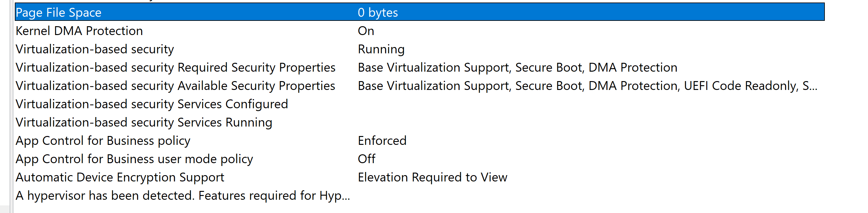Click the vertical pane splitter at left edge
868x213 pixels.
[x=12, y=106]
